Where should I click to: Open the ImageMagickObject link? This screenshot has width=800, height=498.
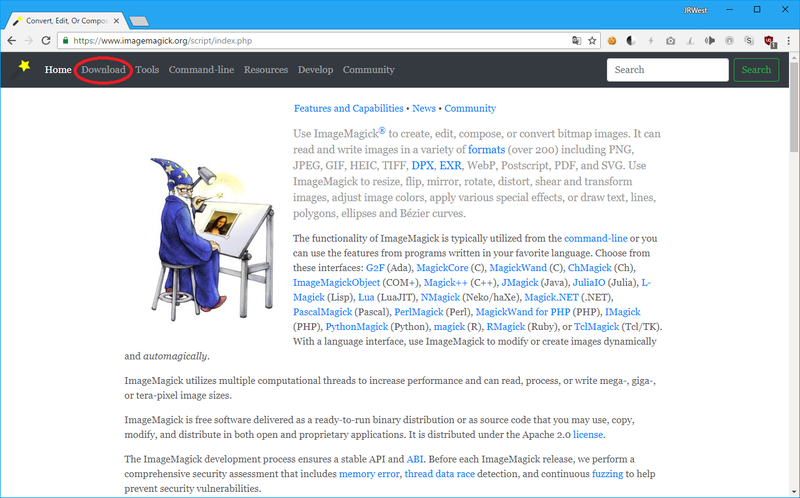[x=337, y=283]
